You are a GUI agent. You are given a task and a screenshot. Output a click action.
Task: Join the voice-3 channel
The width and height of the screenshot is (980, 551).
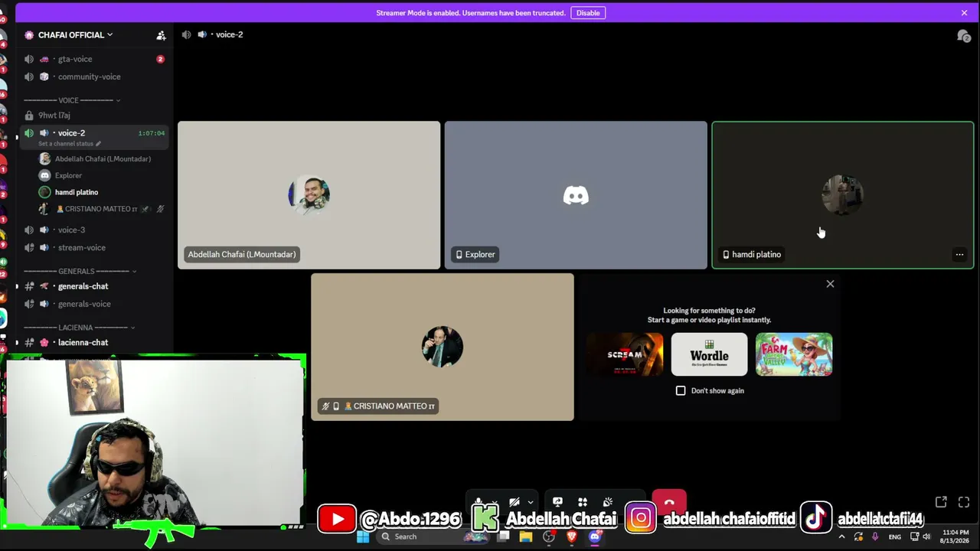[95, 230]
